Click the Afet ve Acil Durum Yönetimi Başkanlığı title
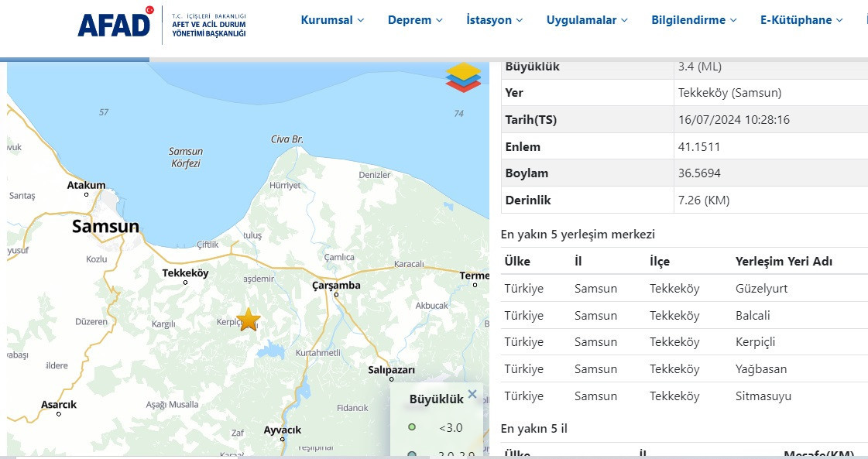Image resolution: width=868 pixels, height=459 pixels. pos(208,29)
